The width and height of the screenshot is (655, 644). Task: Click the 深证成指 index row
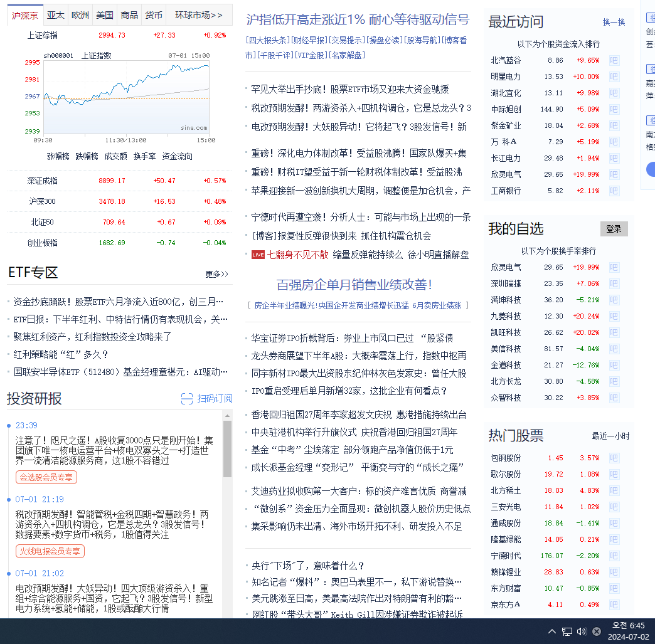tap(119, 181)
